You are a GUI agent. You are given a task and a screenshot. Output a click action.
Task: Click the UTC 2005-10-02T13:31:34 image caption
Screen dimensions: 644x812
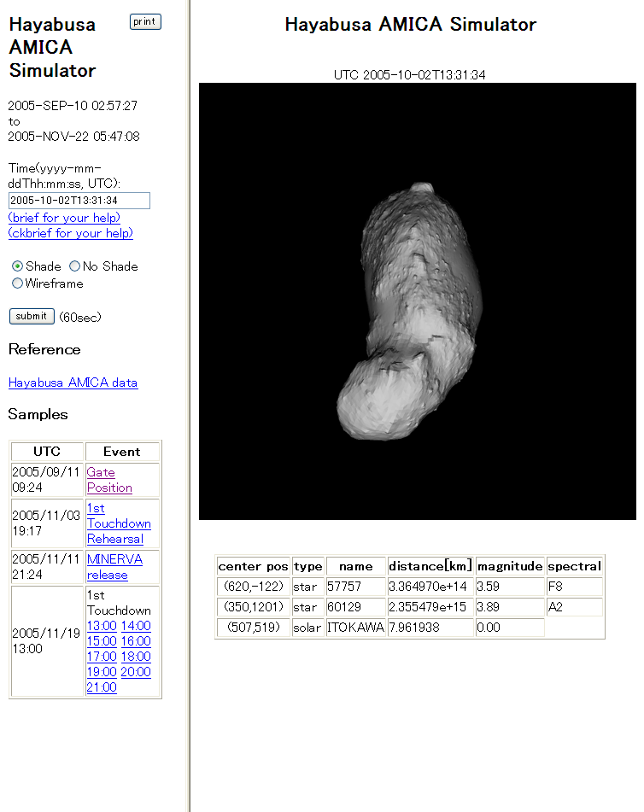coord(409,74)
